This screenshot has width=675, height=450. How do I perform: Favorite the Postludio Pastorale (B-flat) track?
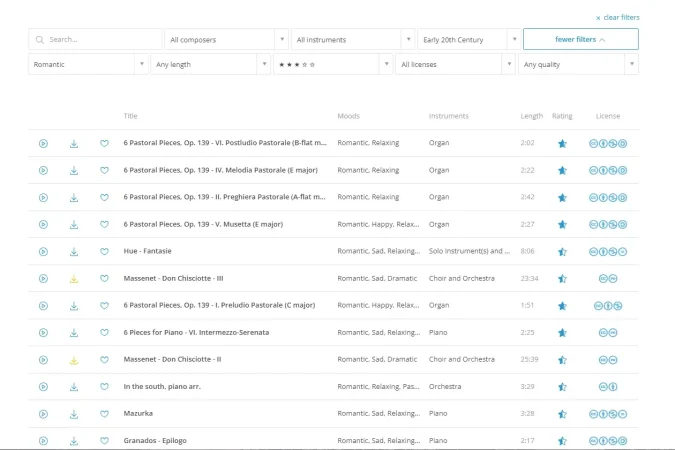point(104,143)
